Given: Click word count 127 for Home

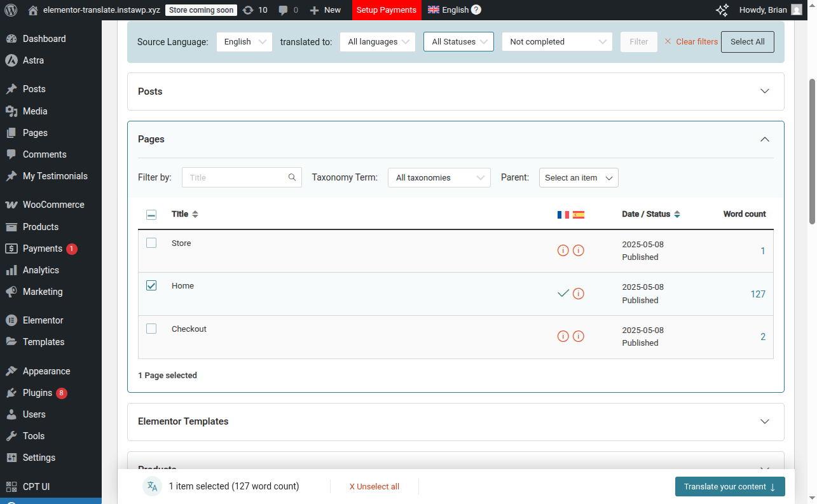Looking at the screenshot, I should [x=758, y=294].
